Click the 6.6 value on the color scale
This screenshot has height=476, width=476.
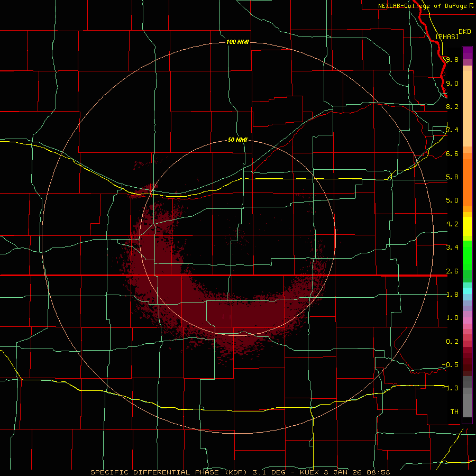click(452, 153)
